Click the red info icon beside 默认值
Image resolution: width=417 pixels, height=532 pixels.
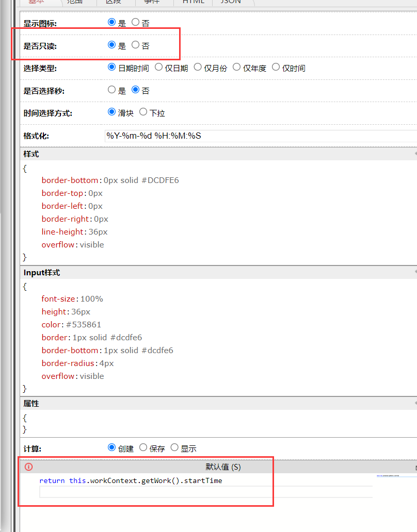(x=29, y=467)
